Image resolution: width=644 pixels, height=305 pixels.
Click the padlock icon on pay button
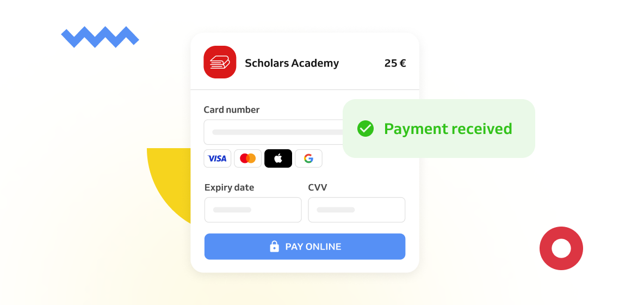click(x=274, y=247)
